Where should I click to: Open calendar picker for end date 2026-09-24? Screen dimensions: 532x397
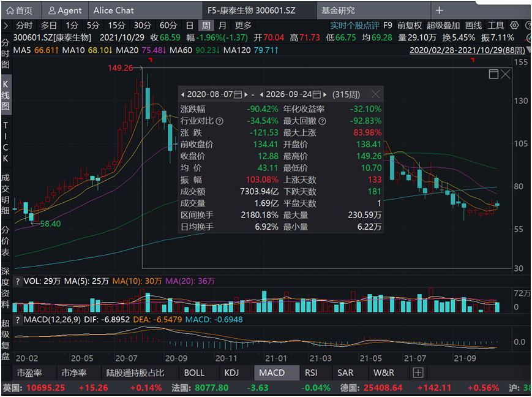click(x=317, y=94)
